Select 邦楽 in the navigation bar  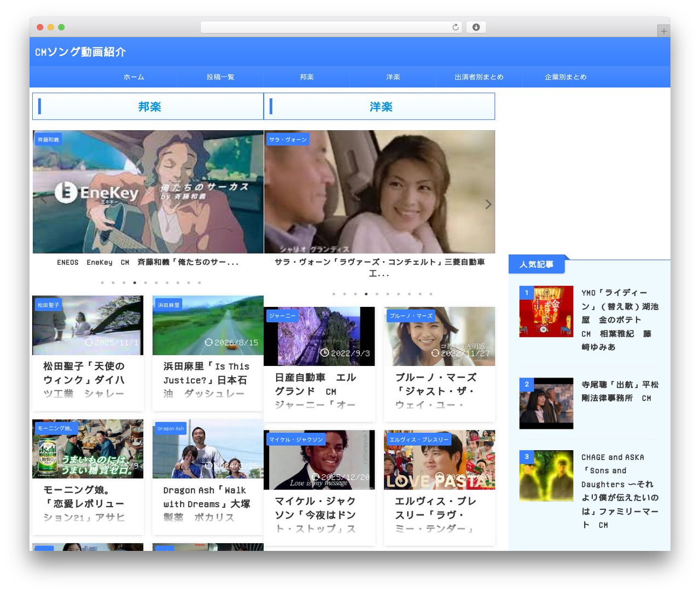coord(307,77)
